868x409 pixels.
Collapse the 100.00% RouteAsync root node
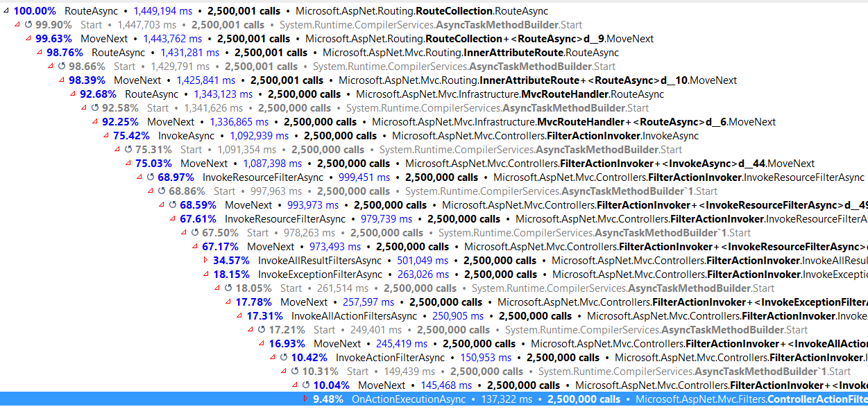tap(6, 11)
